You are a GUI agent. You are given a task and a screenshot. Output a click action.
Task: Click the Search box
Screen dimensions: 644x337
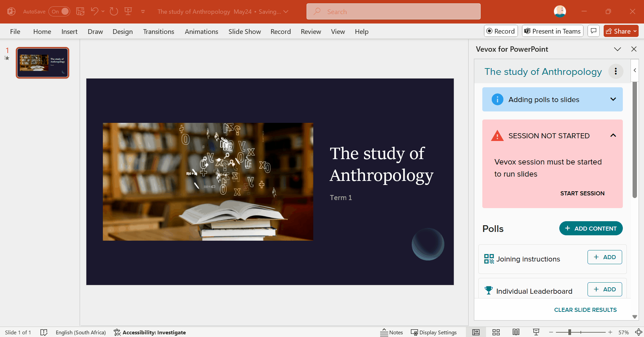393,12
